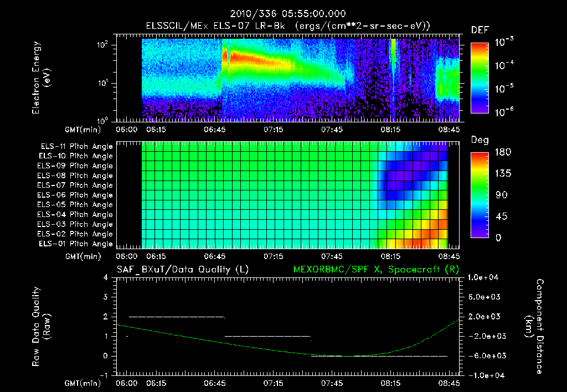
Task: Select the SAF_BXuT/Data Quality (L) legend
Action: pyautogui.click(x=183, y=270)
